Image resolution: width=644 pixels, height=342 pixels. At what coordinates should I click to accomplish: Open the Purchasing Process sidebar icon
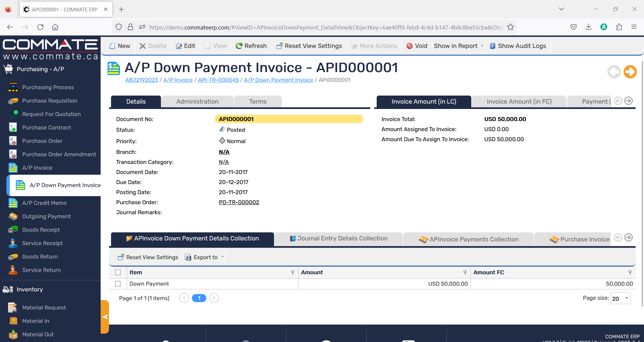click(13, 87)
